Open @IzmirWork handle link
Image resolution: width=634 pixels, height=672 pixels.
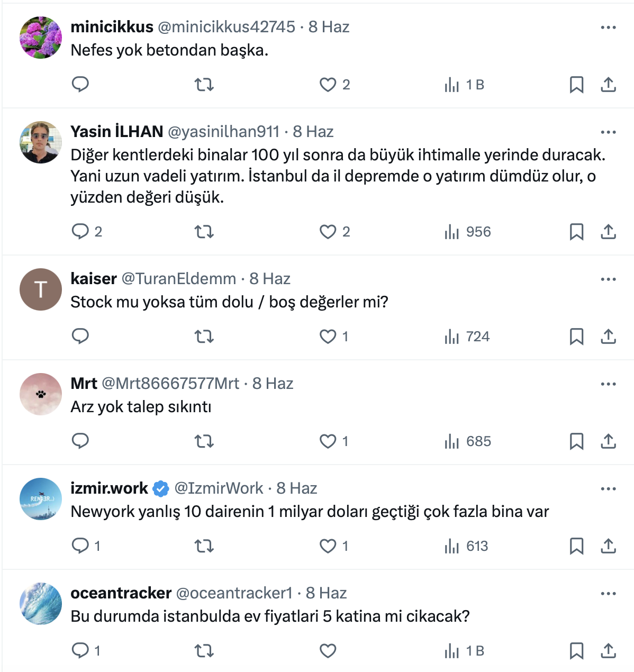pos(219,488)
